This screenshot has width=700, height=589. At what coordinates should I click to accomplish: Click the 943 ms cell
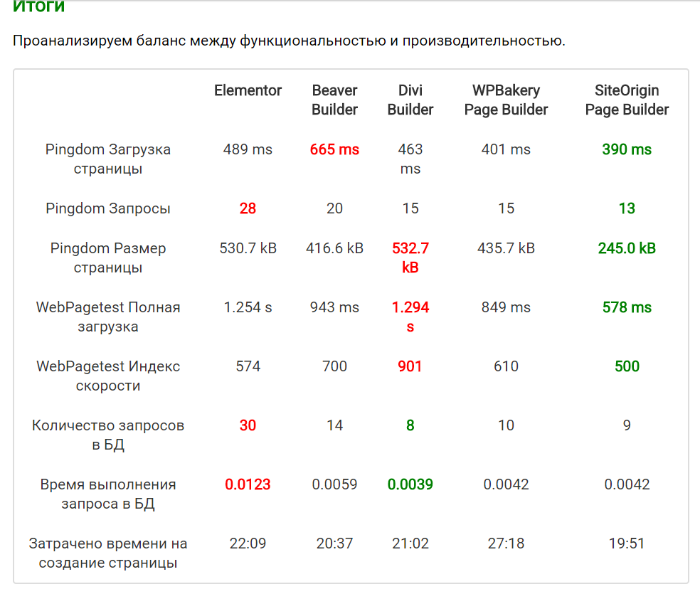[x=334, y=307]
